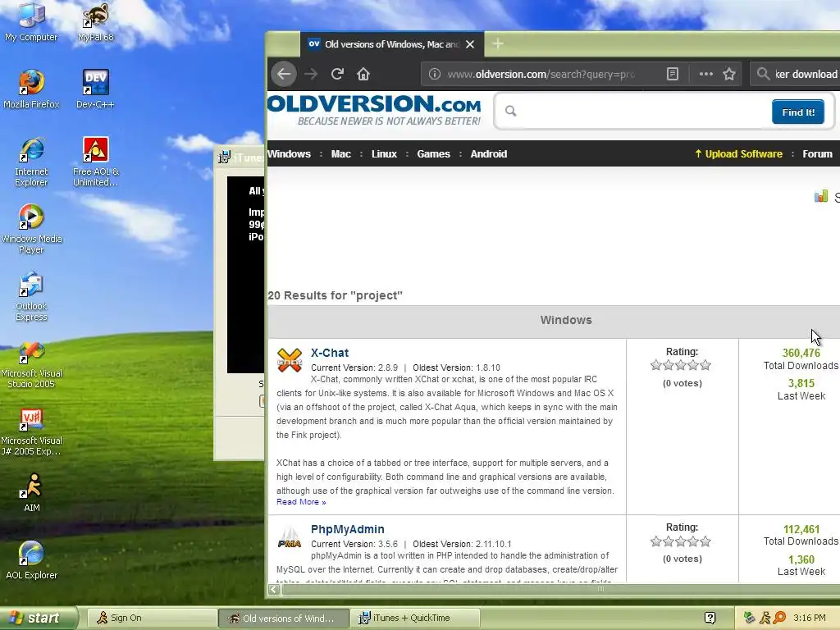Rate X-Chat using its star rating

point(681,365)
